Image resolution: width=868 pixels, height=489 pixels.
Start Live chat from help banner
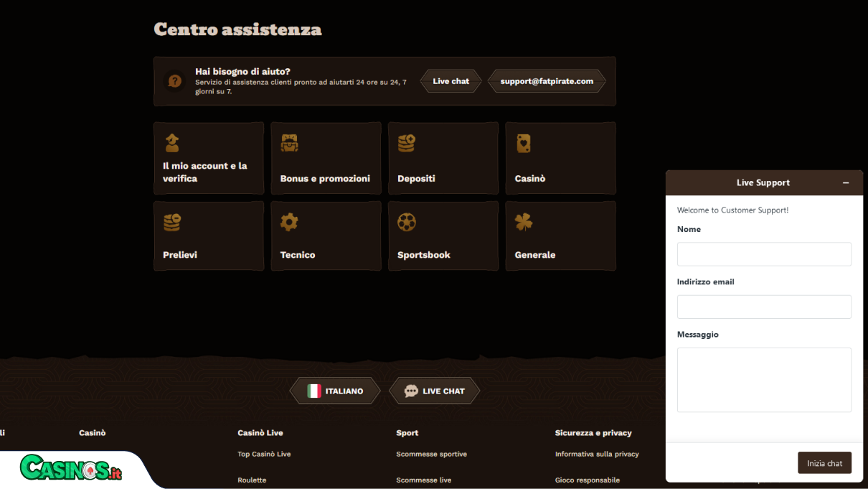[450, 81]
